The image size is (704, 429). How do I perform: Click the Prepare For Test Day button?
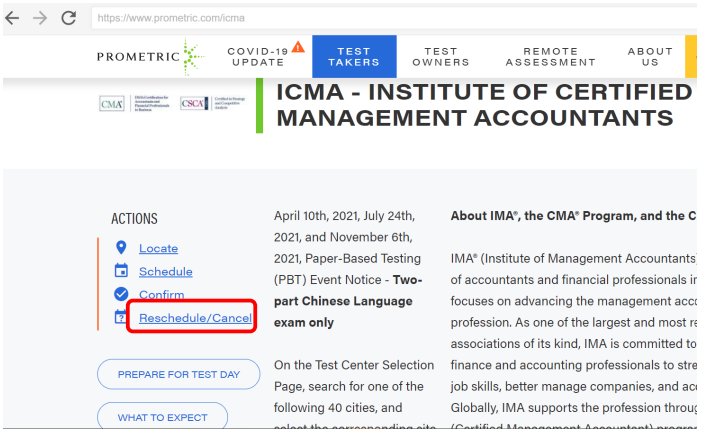click(x=179, y=374)
